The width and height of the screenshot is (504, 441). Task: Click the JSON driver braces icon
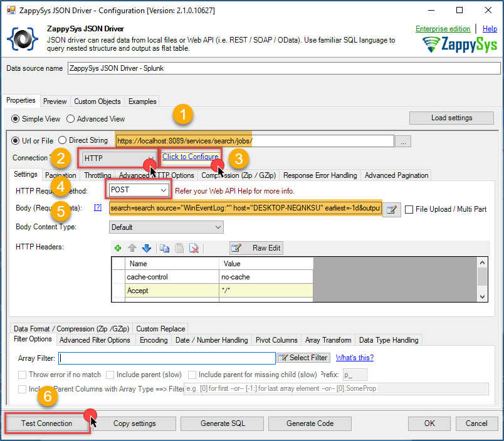[x=23, y=39]
